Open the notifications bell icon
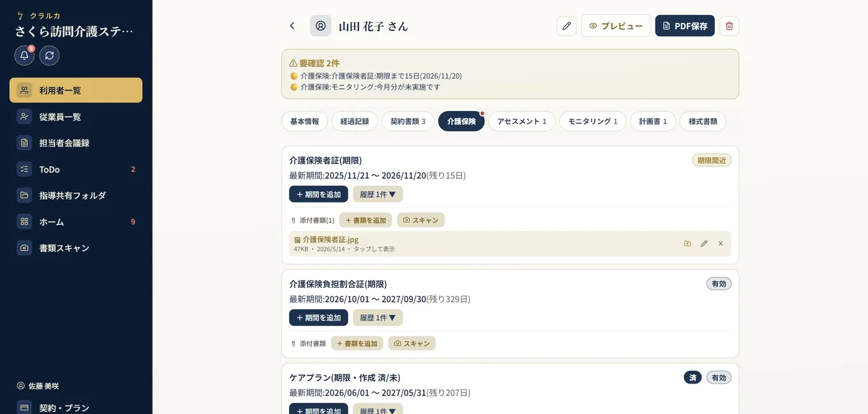 click(x=24, y=55)
